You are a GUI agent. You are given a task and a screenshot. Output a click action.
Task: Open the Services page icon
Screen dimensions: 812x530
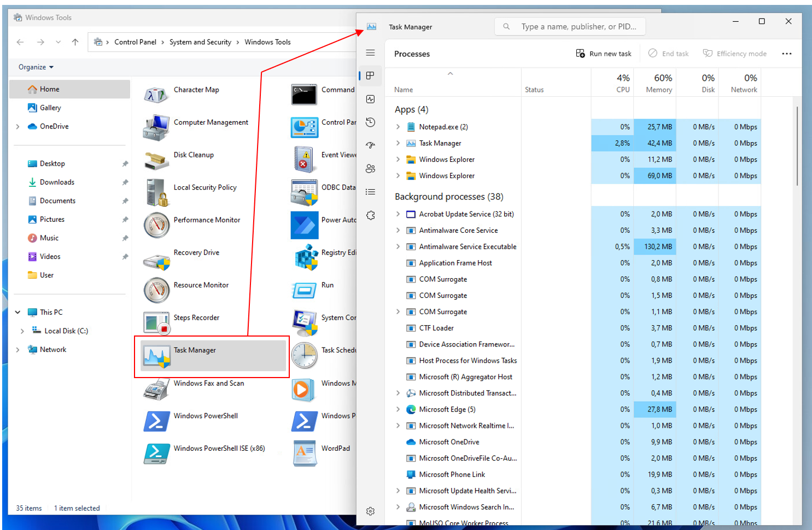[370, 215]
